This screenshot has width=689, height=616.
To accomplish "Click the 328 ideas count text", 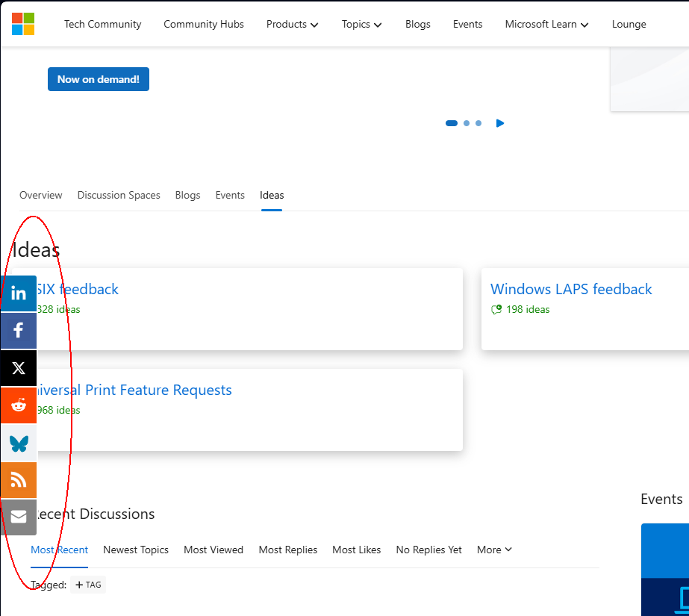I will tap(58, 309).
